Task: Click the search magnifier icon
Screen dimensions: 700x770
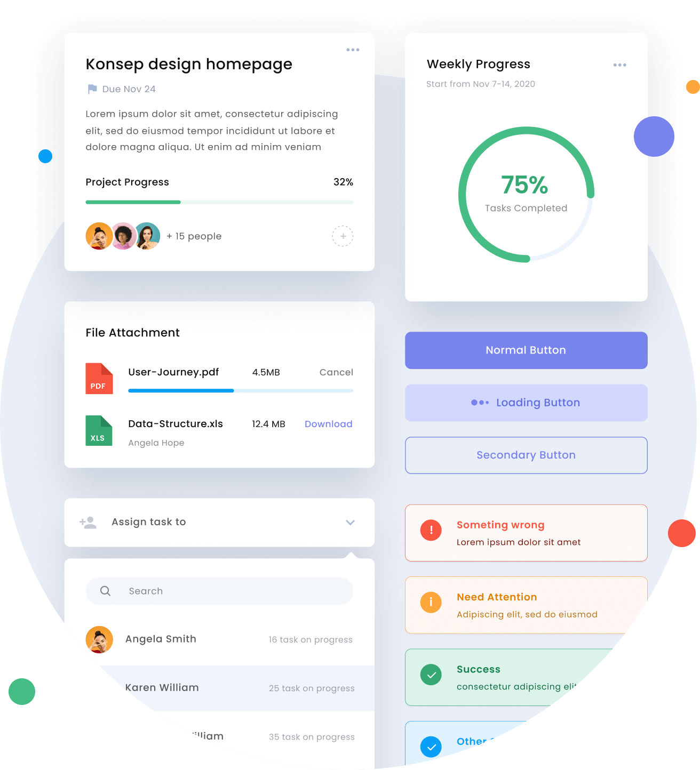Action: (x=106, y=591)
